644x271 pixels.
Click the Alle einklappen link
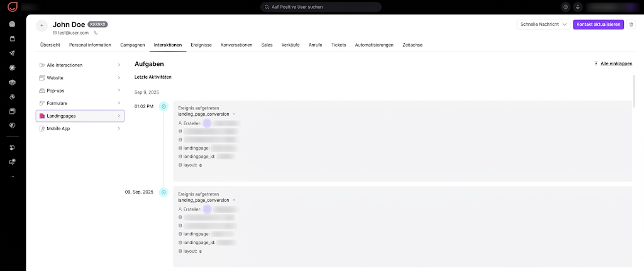[x=613, y=64]
